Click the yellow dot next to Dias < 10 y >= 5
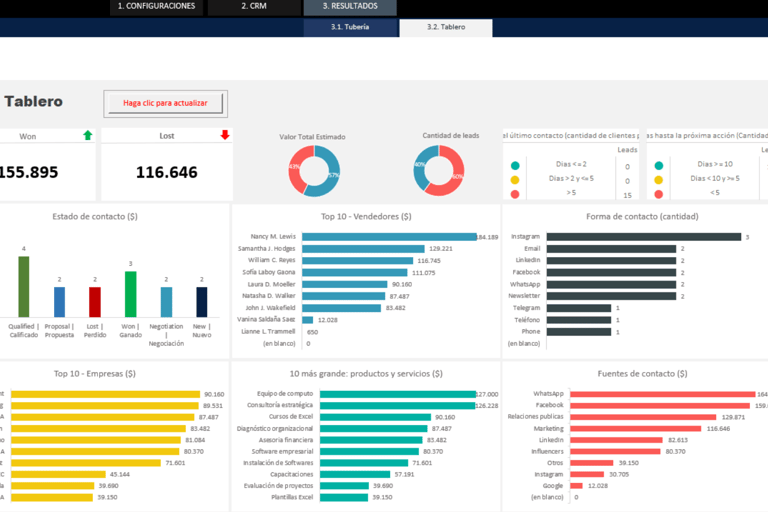Image resolution: width=768 pixels, height=512 pixels. 659,180
